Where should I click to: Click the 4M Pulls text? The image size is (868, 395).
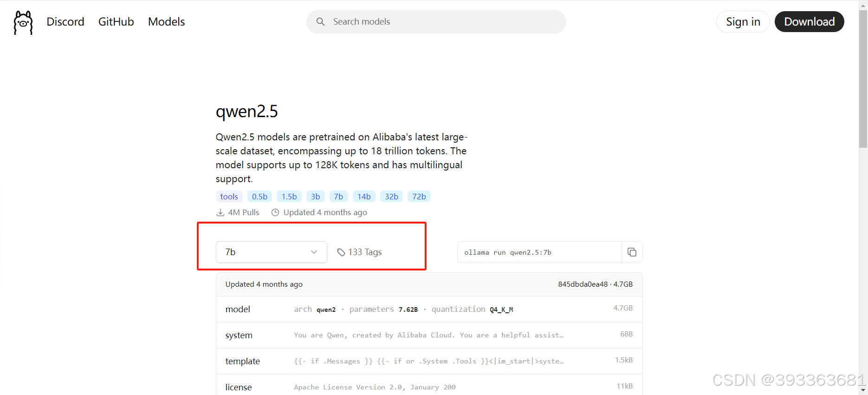tap(244, 212)
